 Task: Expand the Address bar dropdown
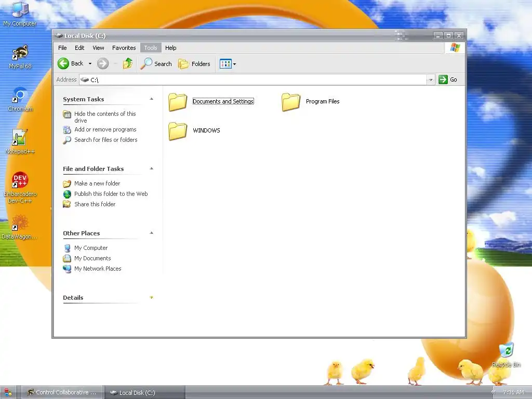(x=431, y=79)
